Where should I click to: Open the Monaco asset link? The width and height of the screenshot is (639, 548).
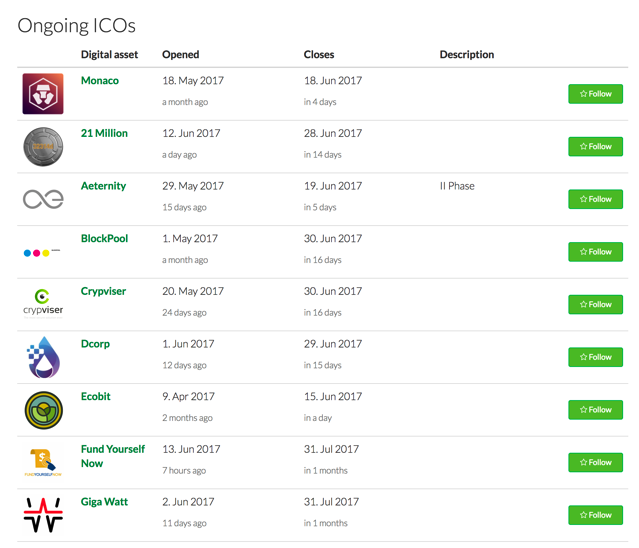tap(100, 81)
